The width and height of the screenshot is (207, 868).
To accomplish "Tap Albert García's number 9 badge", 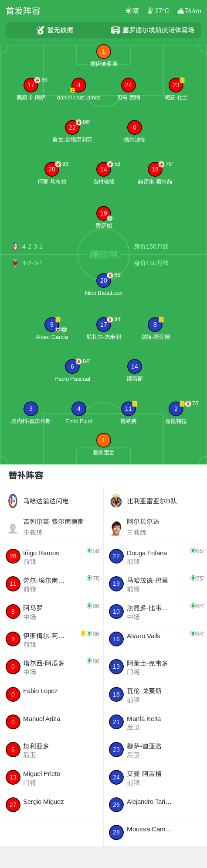I will pyautogui.click(x=52, y=325).
